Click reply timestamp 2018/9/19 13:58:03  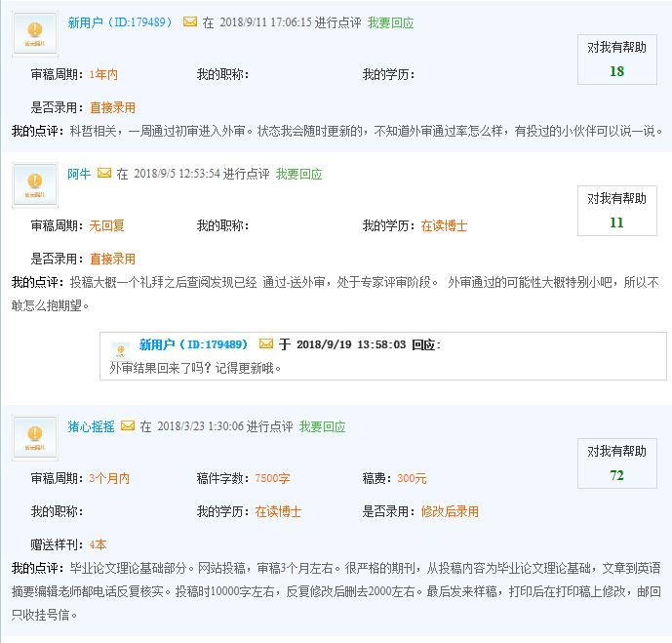point(351,344)
